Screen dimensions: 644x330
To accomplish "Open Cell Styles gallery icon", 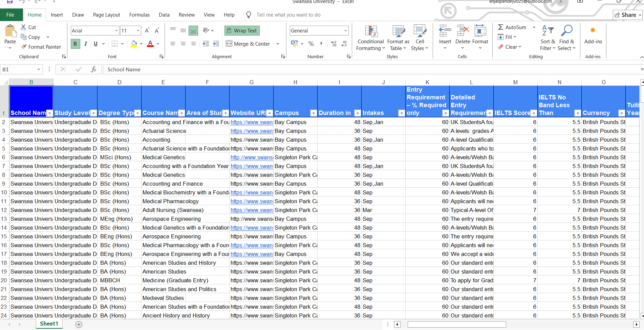I will [420, 31].
